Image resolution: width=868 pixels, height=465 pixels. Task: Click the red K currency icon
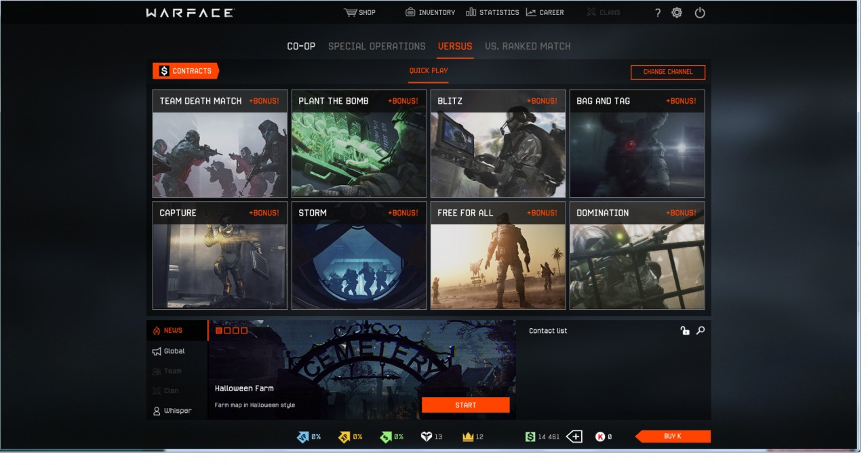tap(599, 437)
